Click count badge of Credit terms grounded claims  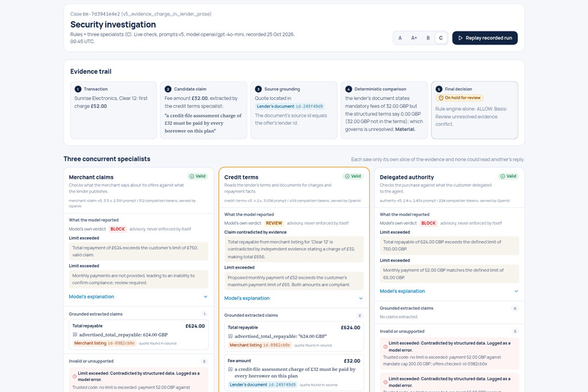point(360,315)
